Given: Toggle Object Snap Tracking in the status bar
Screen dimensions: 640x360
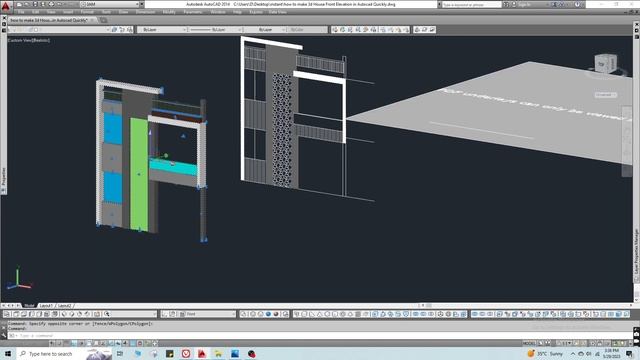Looking at the screenshot, I should point(104,344).
